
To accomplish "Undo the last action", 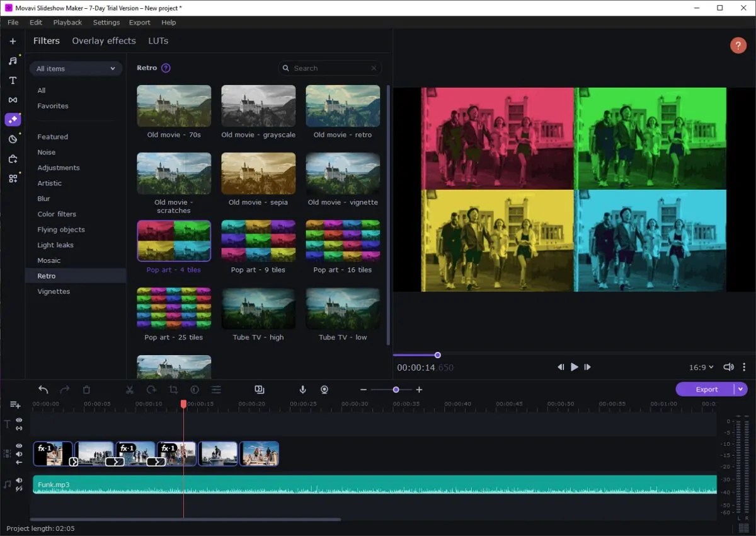I will 43,390.
